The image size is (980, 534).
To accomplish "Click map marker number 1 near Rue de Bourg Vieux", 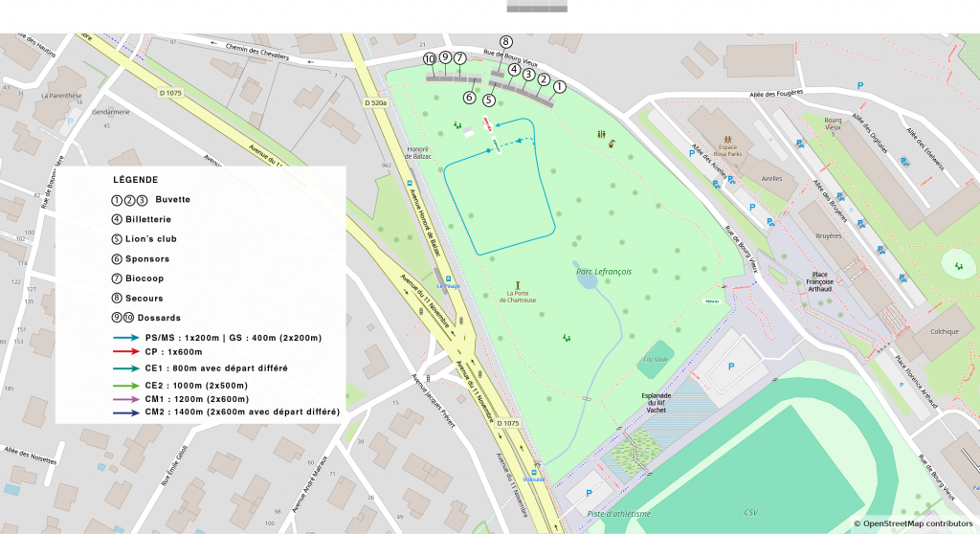I will point(560,87).
